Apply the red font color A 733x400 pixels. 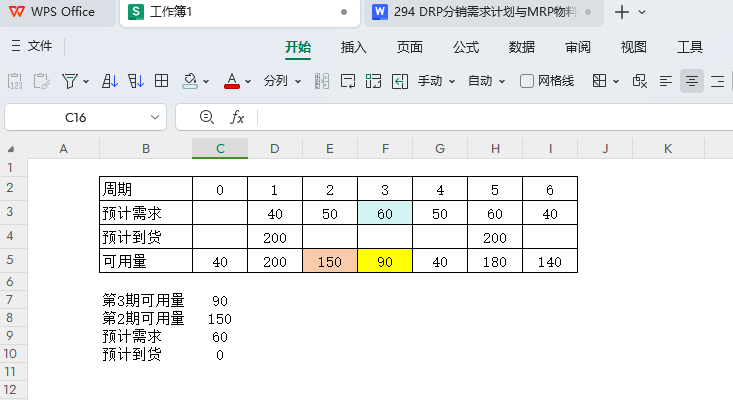point(232,81)
